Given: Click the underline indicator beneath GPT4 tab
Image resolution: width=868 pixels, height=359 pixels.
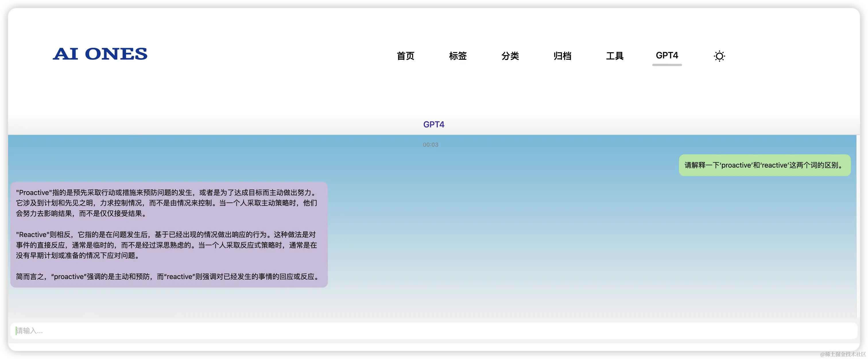Looking at the screenshot, I should tap(666, 65).
